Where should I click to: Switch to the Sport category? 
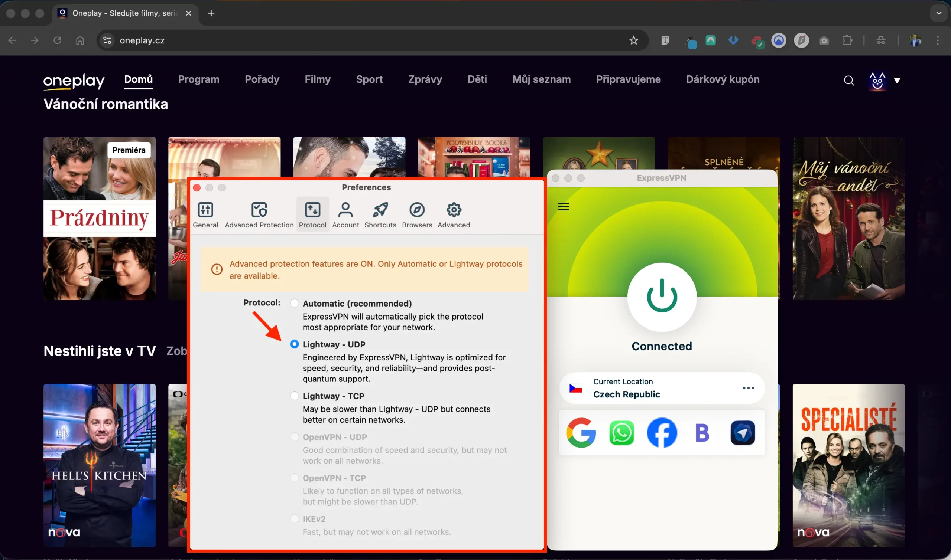369,79
